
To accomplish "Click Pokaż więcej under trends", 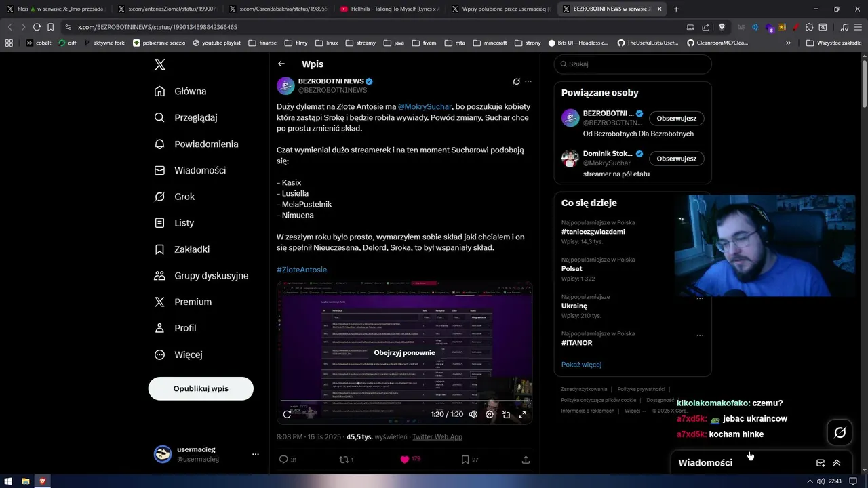I will 581,365.
